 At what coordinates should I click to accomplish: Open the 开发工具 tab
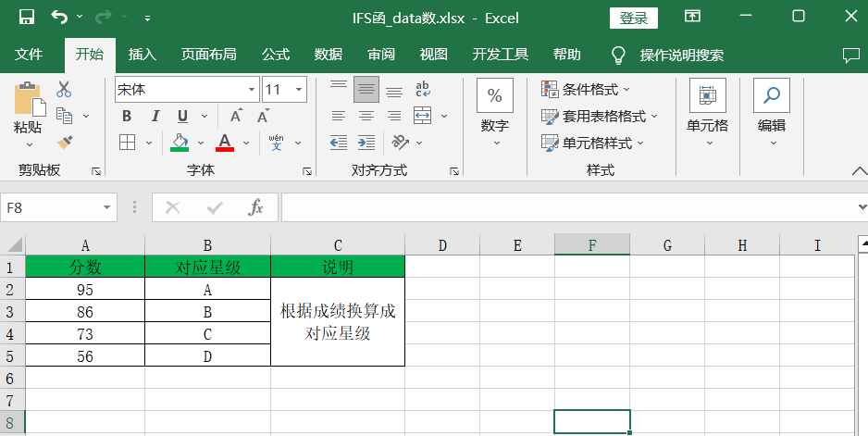coord(501,55)
